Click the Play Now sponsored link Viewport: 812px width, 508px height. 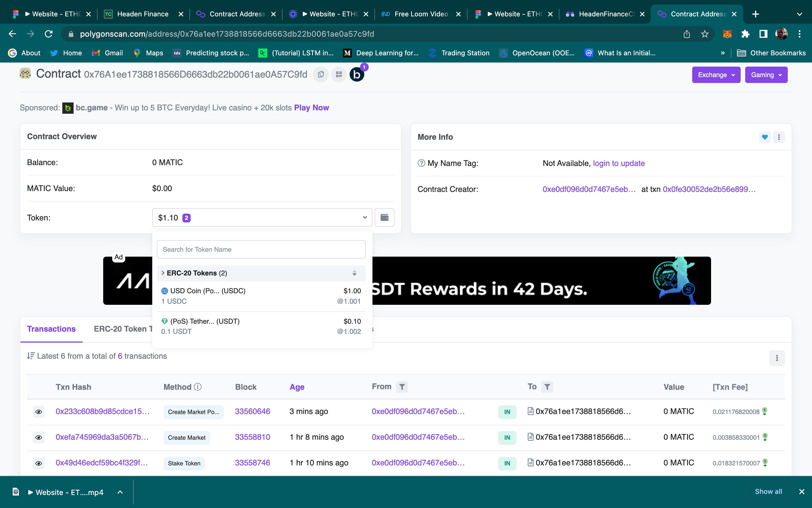(x=311, y=108)
